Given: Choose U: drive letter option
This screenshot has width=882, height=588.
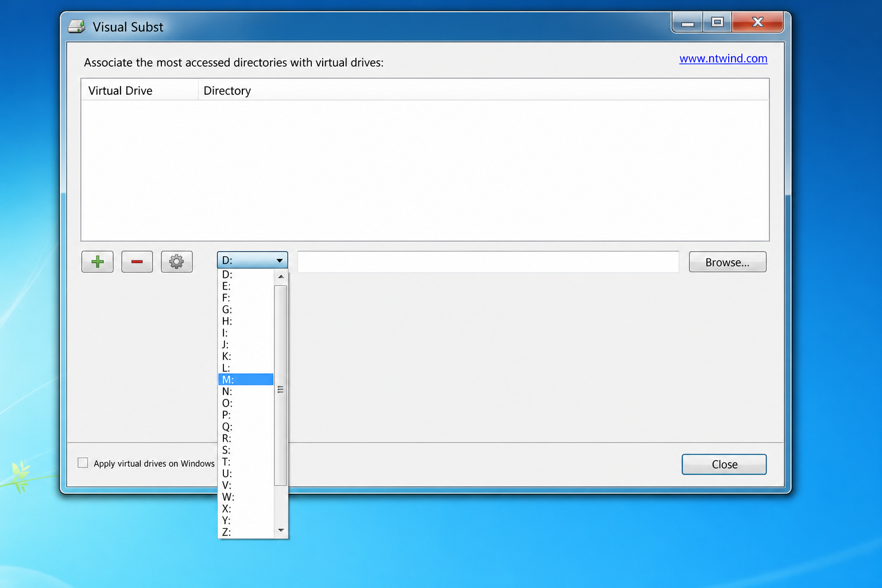Looking at the screenshot, I should (246, 474).
